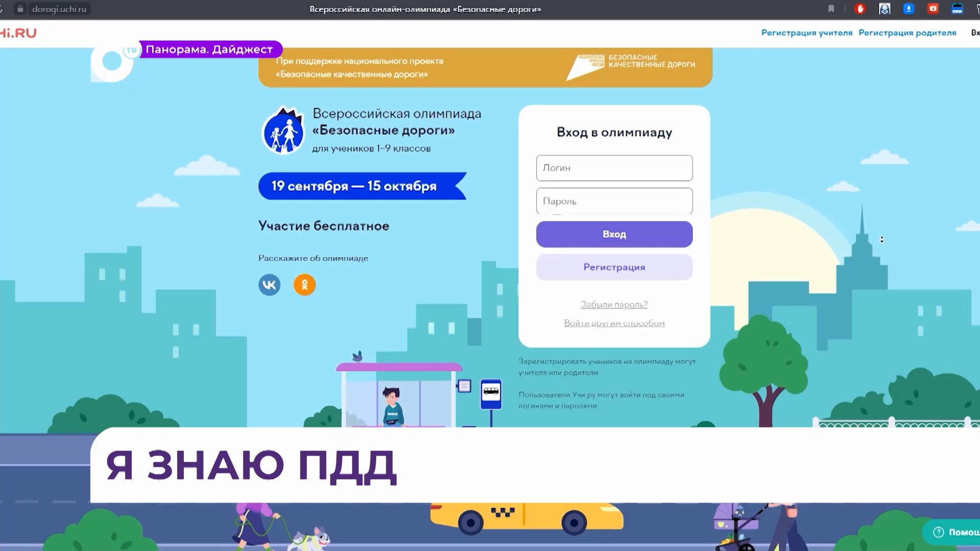Open the Забыли пароль? link
The image size is (980, 551).
[614, 305]
